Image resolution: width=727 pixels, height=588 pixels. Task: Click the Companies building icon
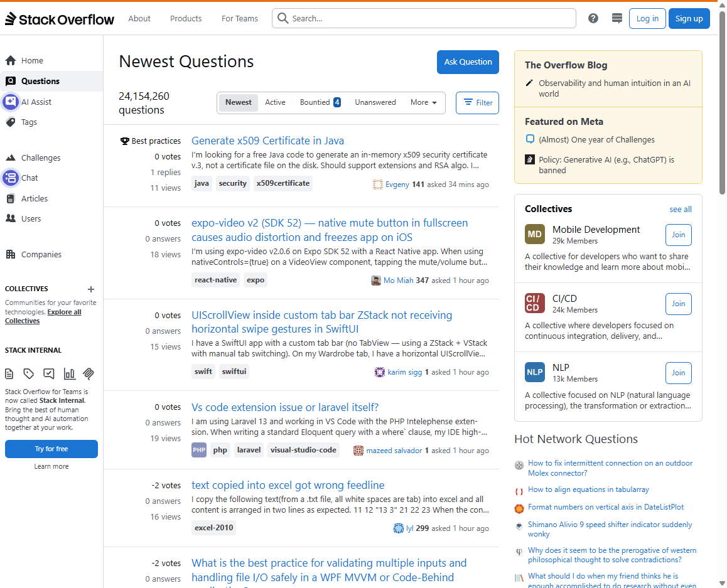coord(11,254)
